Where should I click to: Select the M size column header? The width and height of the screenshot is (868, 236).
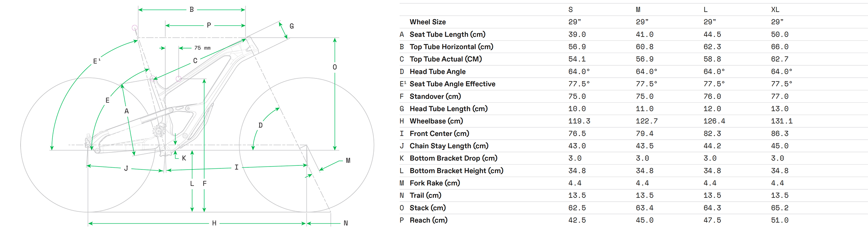click(x=638, y=10)
